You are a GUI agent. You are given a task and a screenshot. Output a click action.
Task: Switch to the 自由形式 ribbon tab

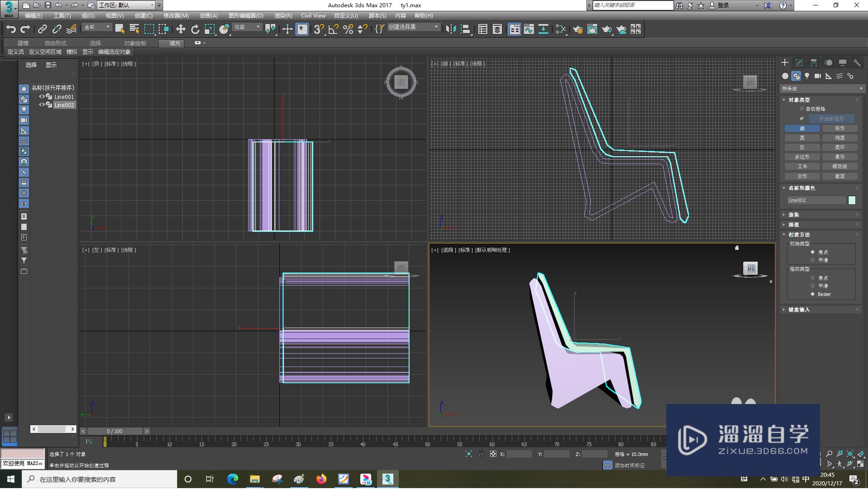point(56,43)
